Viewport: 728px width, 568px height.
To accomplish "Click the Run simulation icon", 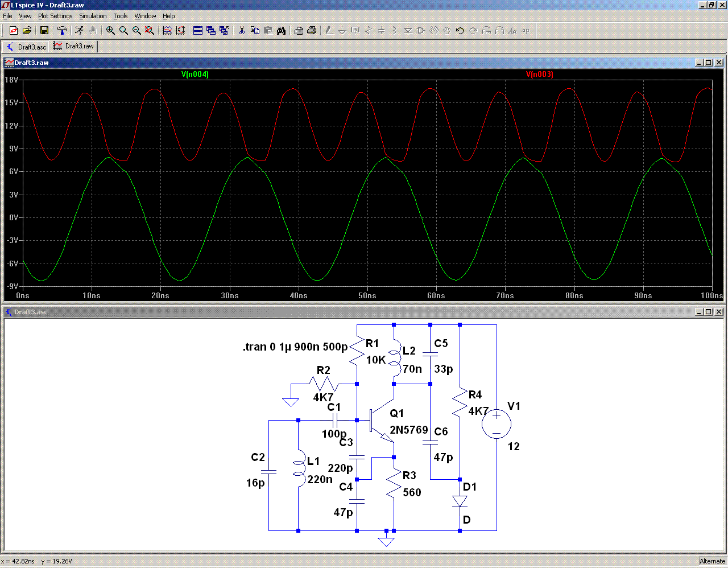I will [79, 31].
